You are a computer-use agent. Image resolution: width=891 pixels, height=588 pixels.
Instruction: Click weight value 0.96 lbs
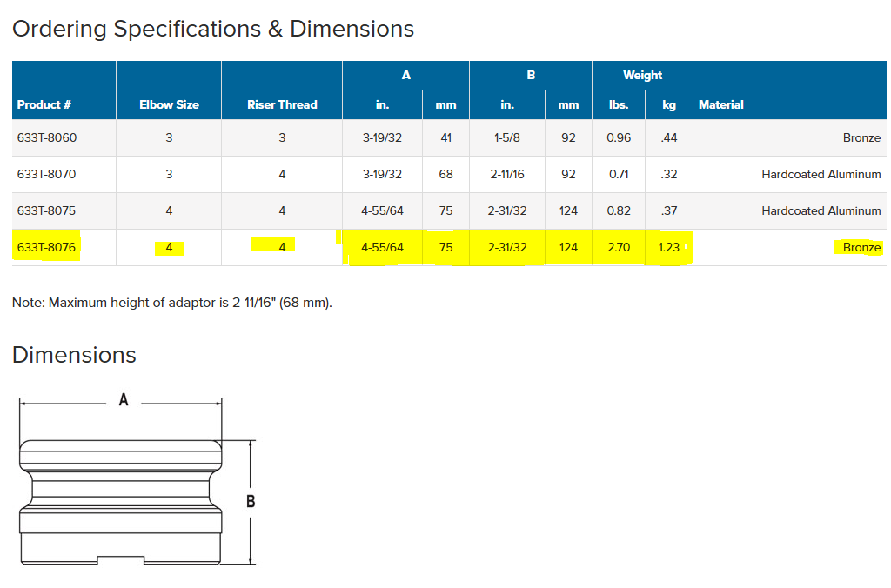pos(619,137)
